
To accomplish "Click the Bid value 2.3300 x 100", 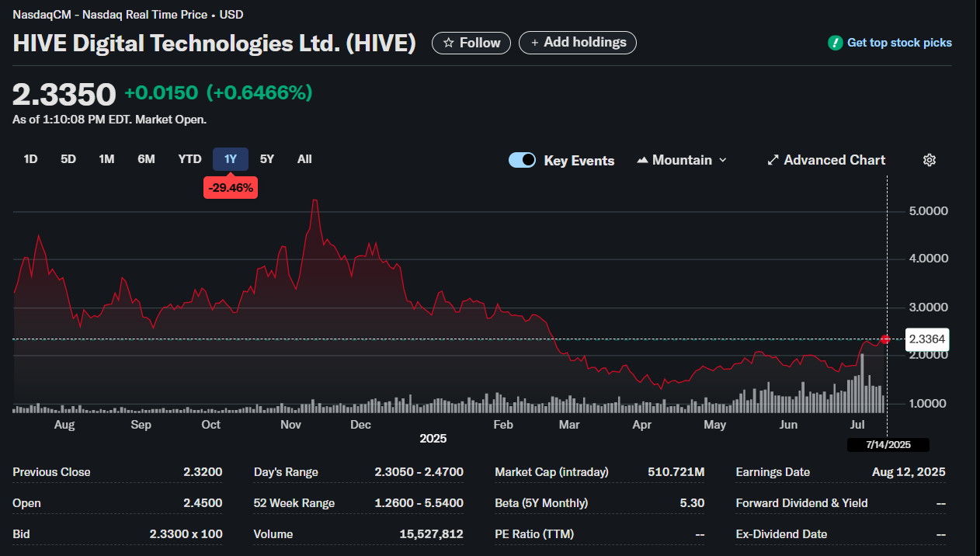I will pos(186,534).
